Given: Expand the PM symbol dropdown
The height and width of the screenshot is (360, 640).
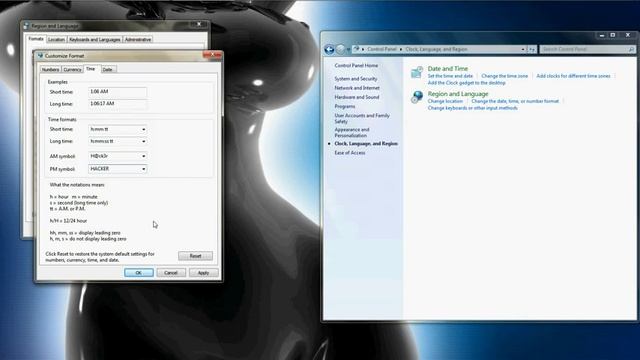Looking at the screenshot, I should coord(144,169).
